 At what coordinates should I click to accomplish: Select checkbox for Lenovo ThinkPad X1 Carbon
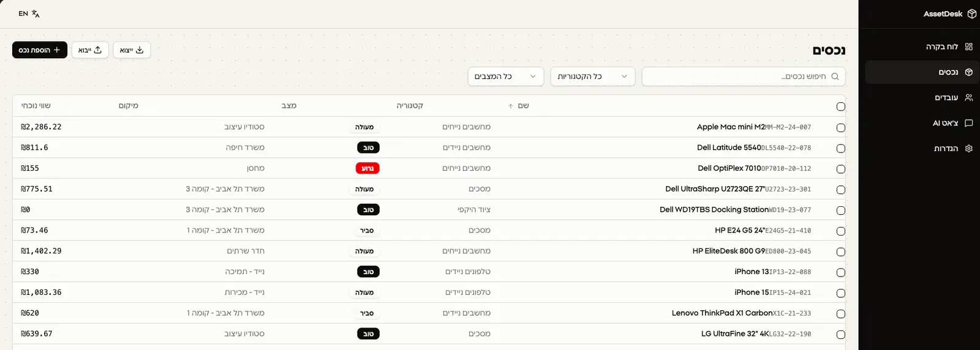(x=840, y=314)
